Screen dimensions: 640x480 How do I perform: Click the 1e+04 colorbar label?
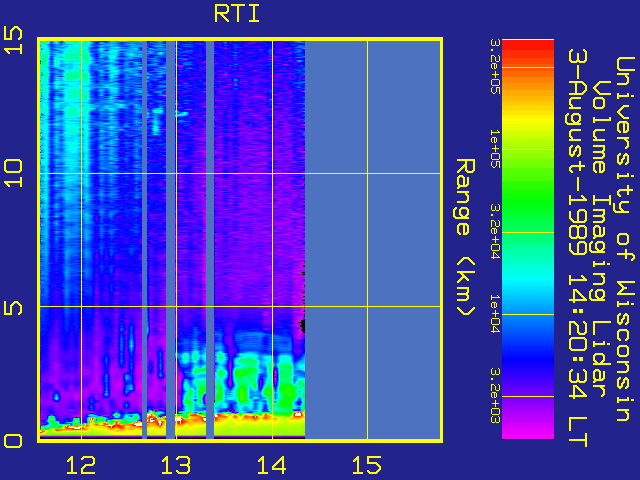point(495,314)
